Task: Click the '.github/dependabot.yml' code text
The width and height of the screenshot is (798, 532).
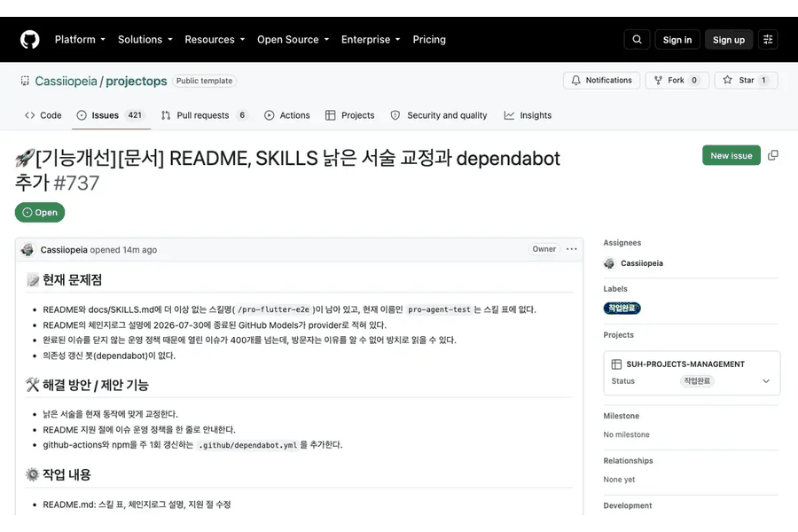Action: pyautogui.click(x=247, y=445)
